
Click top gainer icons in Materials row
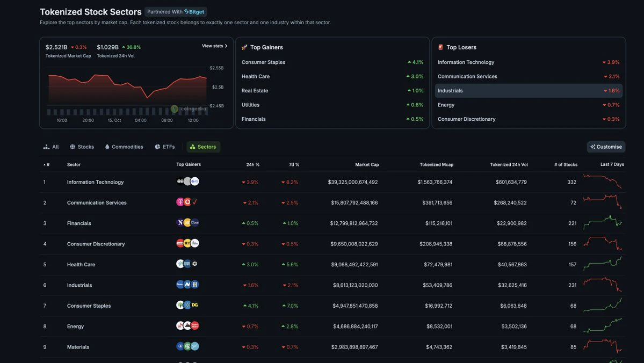click(187, 346)
